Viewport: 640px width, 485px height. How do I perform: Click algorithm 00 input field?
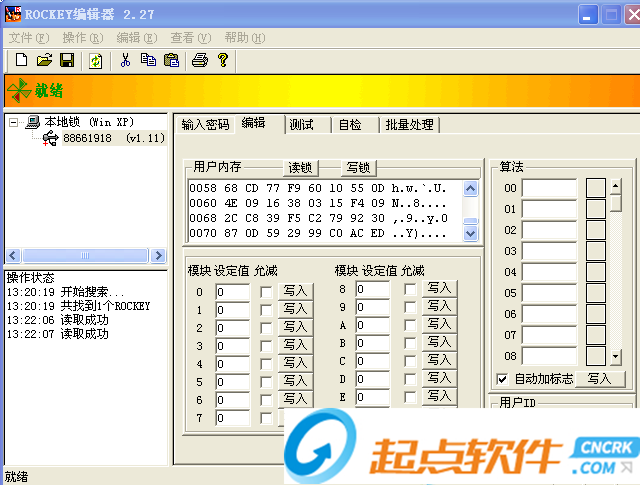549,188
